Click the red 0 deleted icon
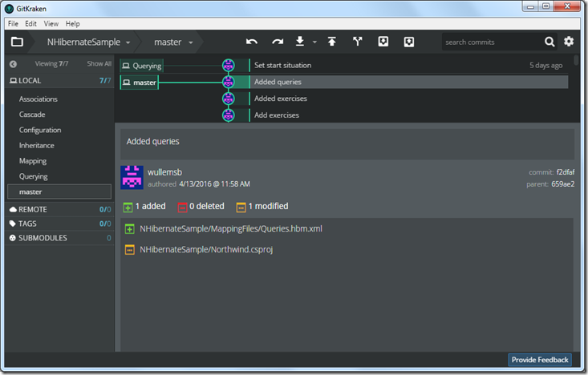Image resolution: width=588 pixels, height=375 pixels. pos(182,207)
